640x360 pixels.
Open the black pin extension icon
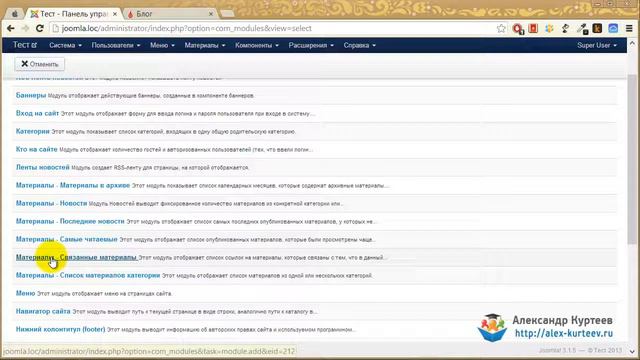click(x=565, y=29)
